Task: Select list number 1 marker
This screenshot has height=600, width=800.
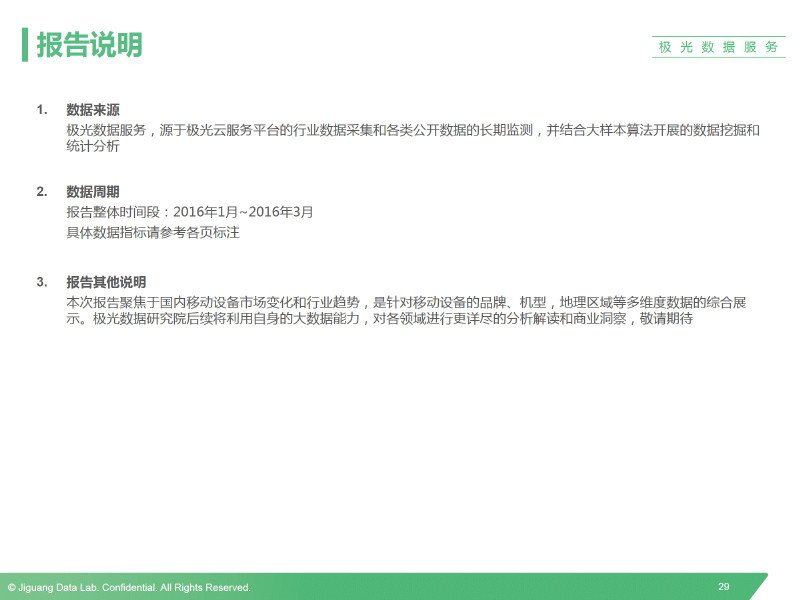Action: 42,109
